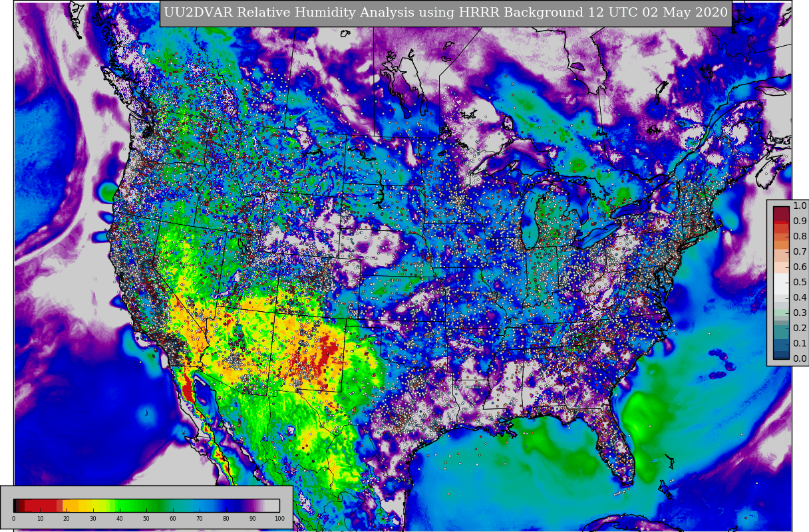
Task: Click the 0 tick on the humidity colorbar
Action: tap(13, 519)
